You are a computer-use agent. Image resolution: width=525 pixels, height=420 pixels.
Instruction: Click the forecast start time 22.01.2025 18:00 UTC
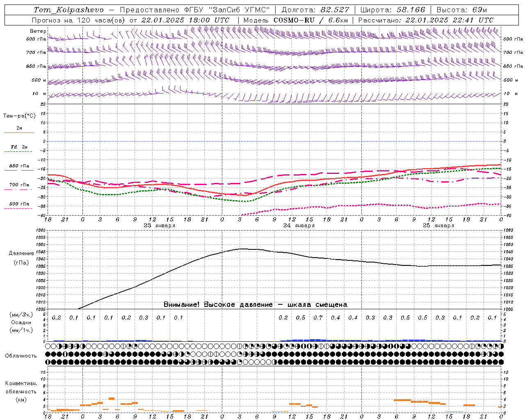[x=185, y=20]
